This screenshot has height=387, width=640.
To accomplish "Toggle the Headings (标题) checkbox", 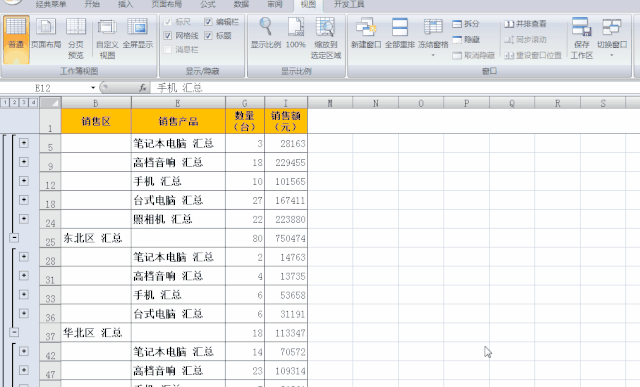I will click(x=208, y=36).
